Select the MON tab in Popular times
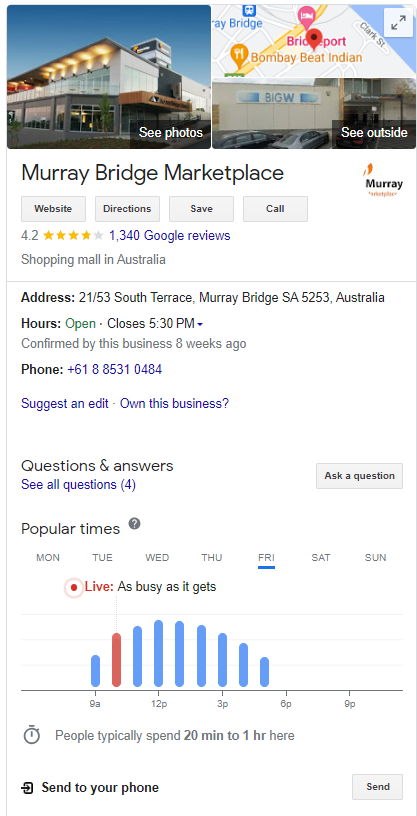The width and height of the screenshot is (417, 816). [x=48, y=558]
